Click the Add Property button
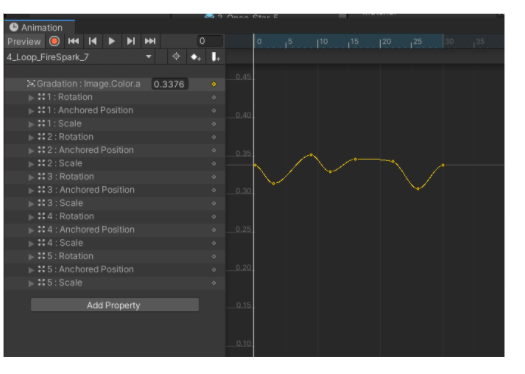The image size is (525, 374). coord(115,305)
